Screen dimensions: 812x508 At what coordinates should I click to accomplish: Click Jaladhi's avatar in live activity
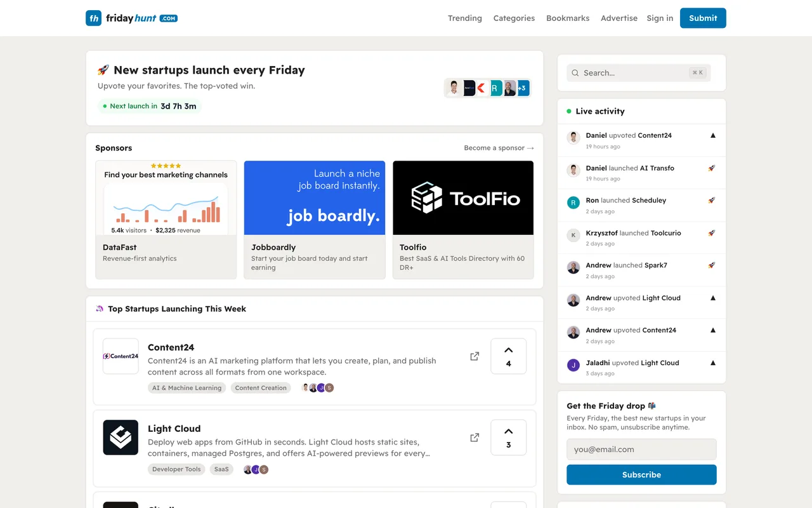[x=573, y=365]
